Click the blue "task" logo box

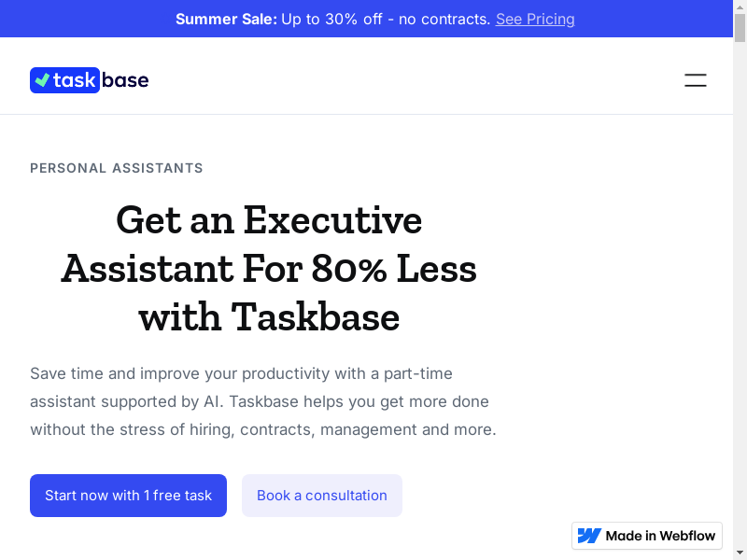(65, 80)
